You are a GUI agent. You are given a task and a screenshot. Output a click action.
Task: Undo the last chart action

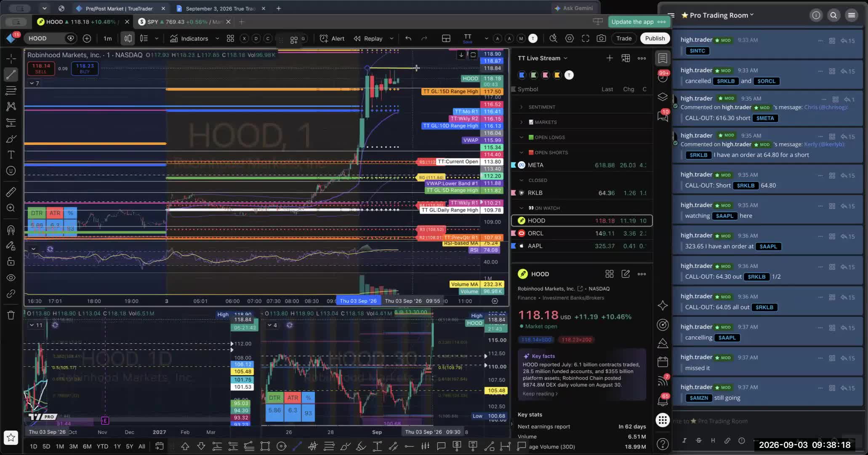click(408, 38)
